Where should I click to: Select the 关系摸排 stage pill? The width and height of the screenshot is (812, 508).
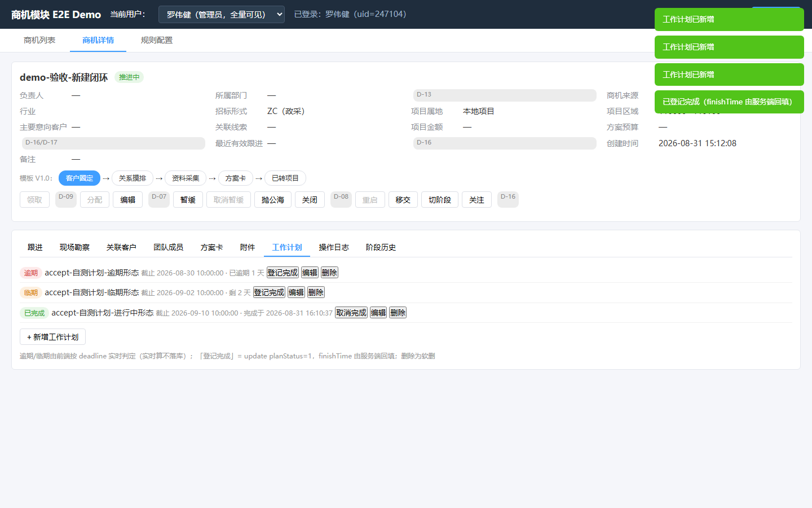click(133, 178)
